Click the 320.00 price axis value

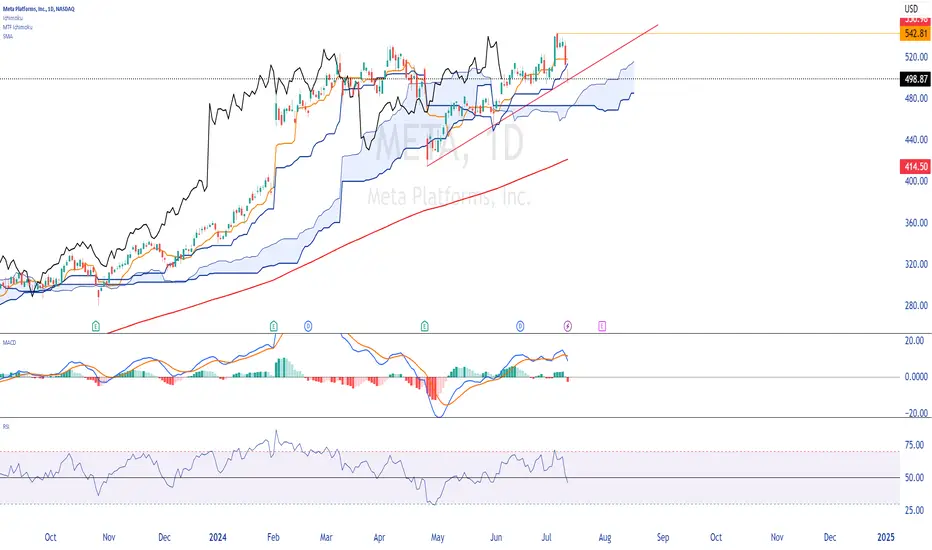coord(916,264)
